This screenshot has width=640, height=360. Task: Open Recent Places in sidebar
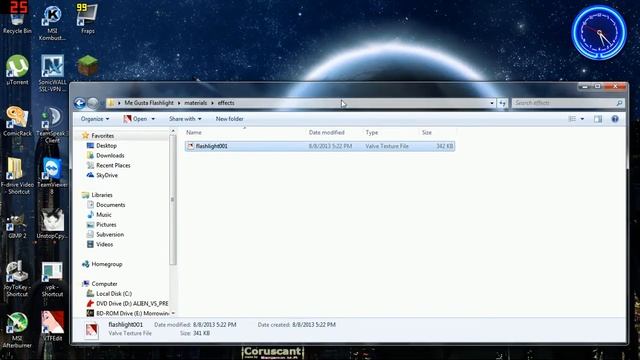click(113, 165)
